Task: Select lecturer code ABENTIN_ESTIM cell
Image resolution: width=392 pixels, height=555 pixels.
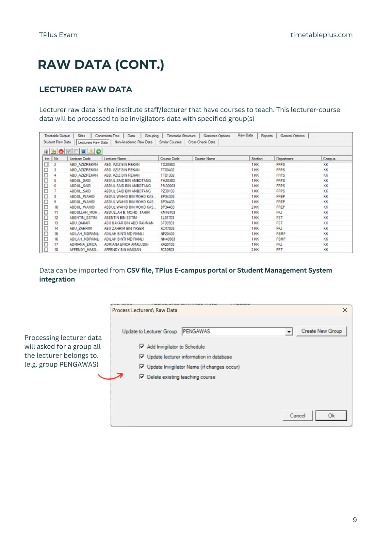Action: coord(83,218)
